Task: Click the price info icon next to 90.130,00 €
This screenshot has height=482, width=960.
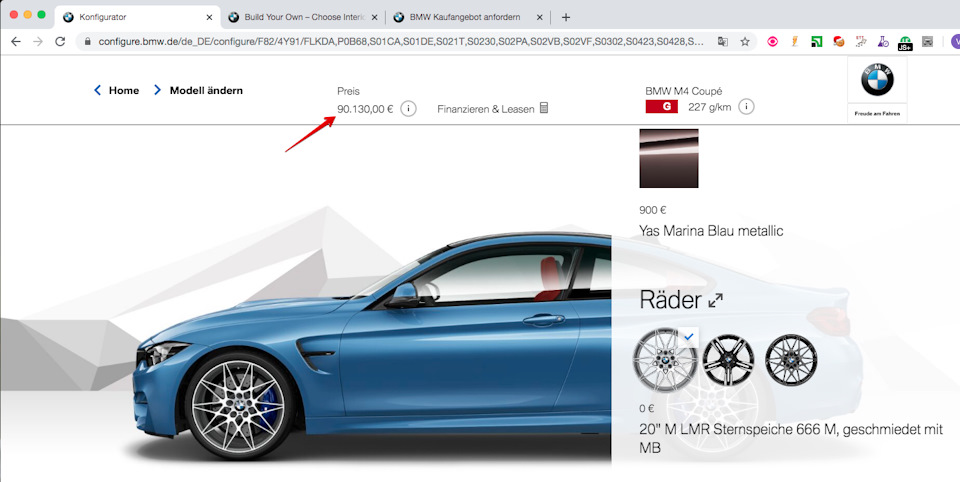Action: 408,109
